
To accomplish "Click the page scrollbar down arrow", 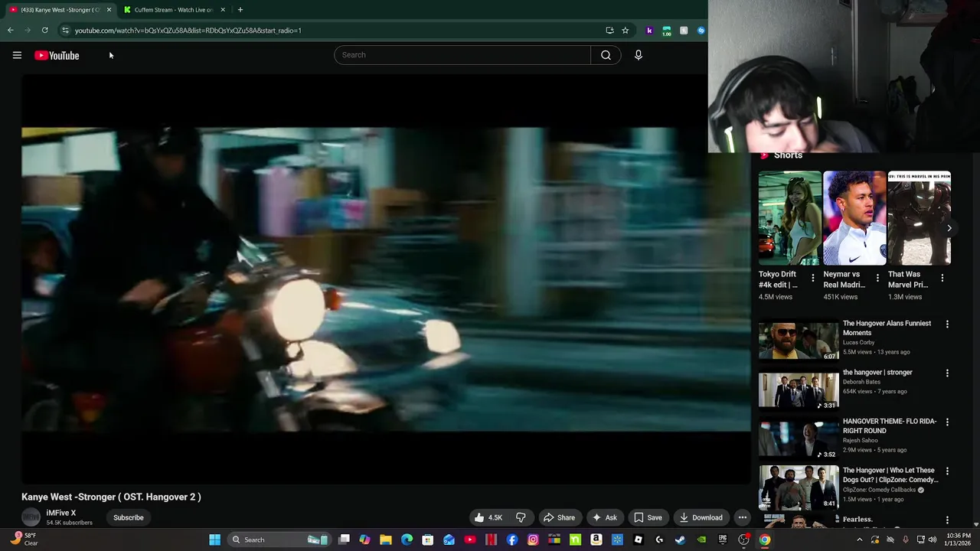I will 976,525.
